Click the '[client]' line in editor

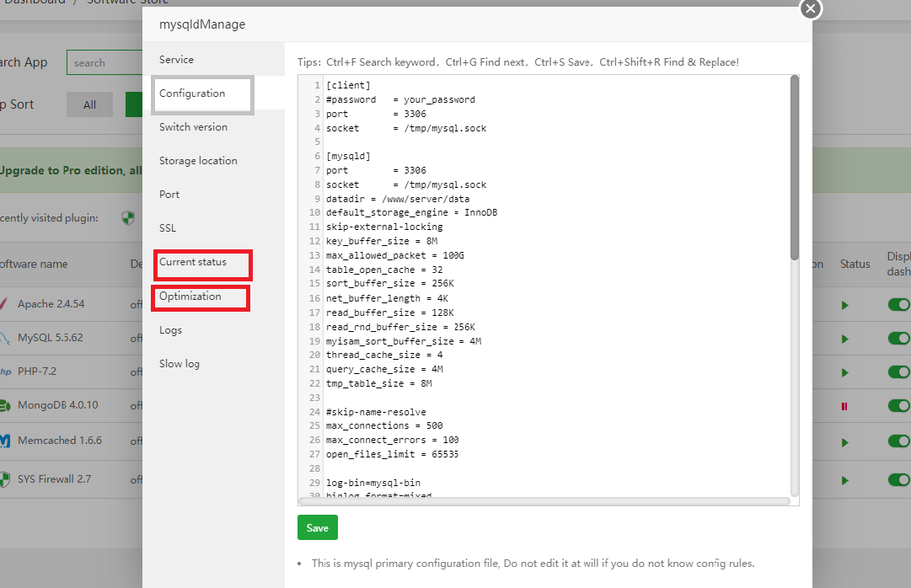pos(348,85)
